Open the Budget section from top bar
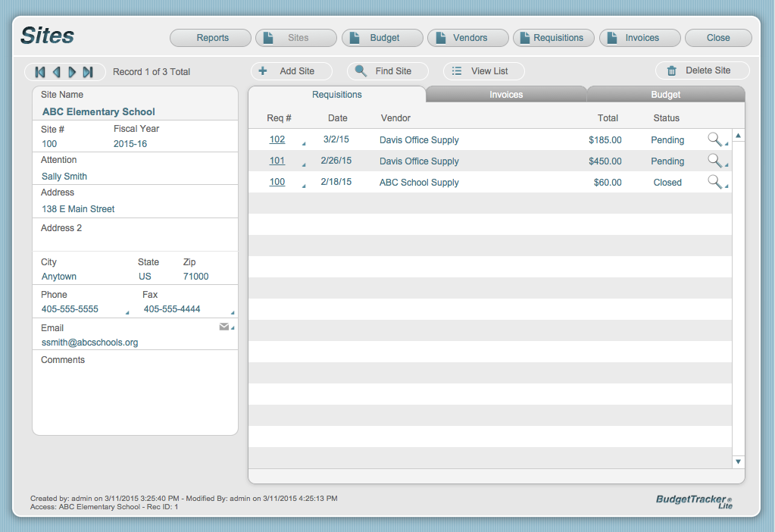Viewport: 775px width, 532px height. click(x=383, y=38)
